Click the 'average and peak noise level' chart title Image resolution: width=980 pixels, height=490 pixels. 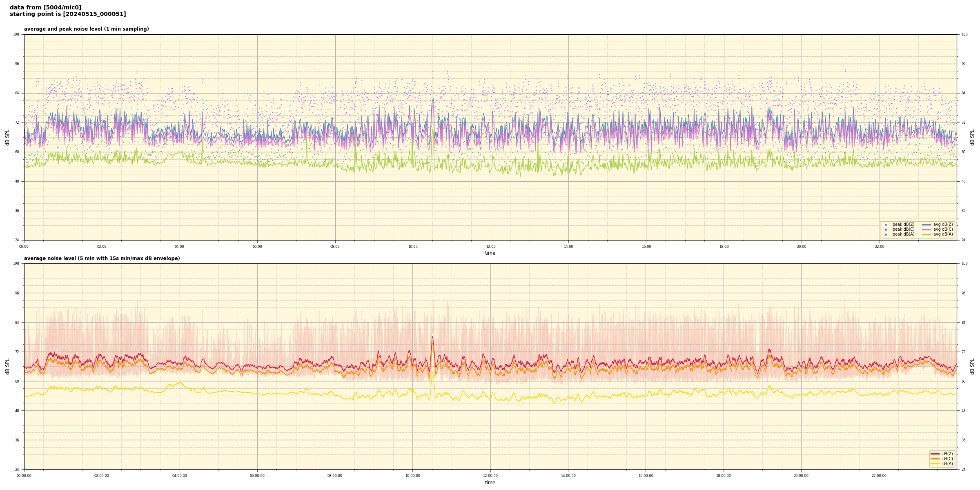pos(86,29)
